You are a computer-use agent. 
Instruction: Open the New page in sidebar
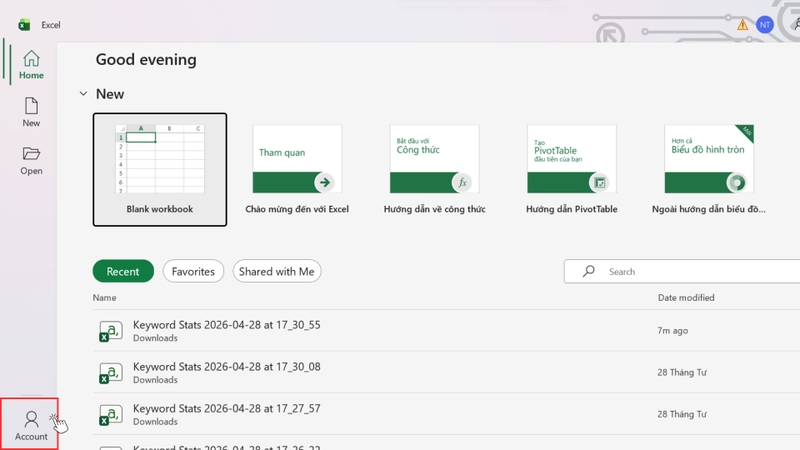coord(31,112)
